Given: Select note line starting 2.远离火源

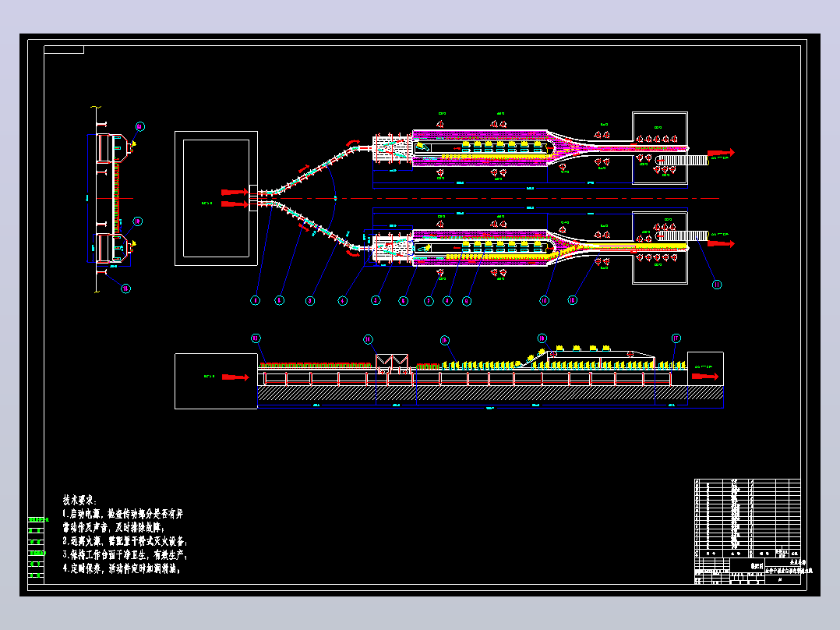Looking at the screenshot, I should coord(125,541).
